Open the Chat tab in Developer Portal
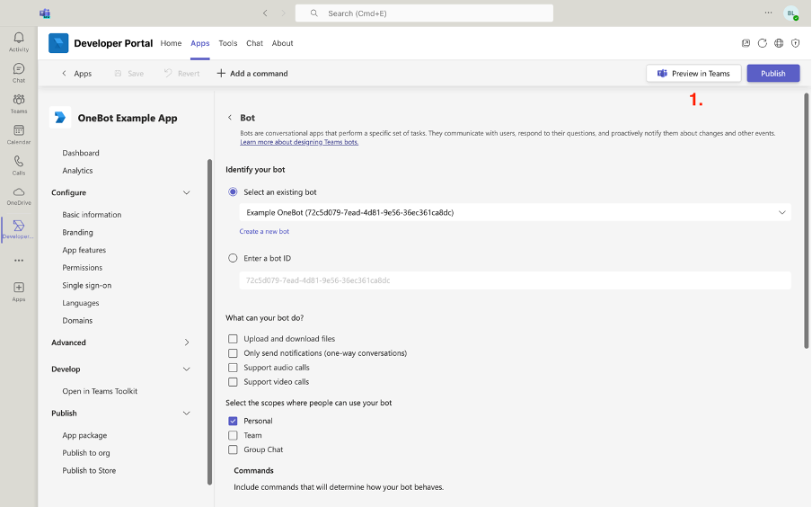Viewport: 812px width, 507px height. click(254, 43)
